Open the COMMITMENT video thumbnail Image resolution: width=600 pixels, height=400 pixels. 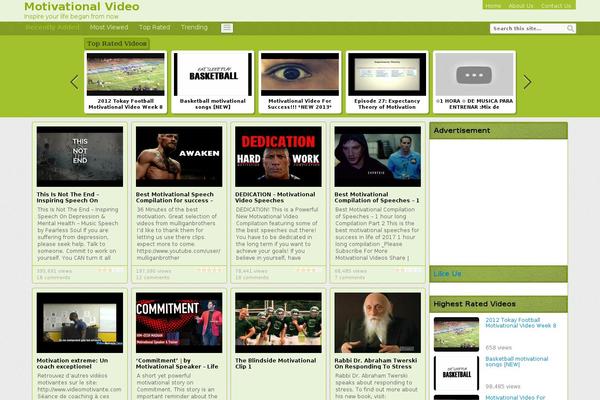coord(179,323)
